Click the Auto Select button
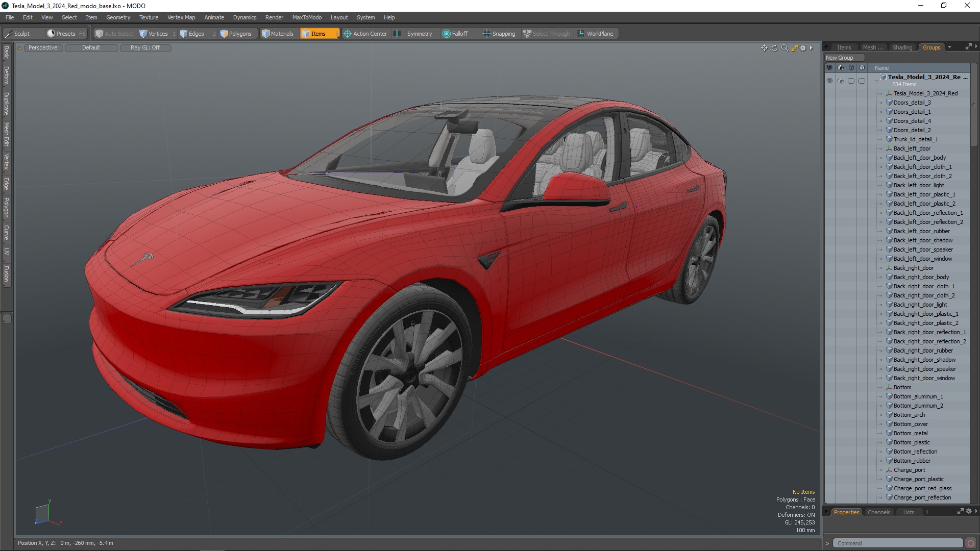 pos(114,34)
